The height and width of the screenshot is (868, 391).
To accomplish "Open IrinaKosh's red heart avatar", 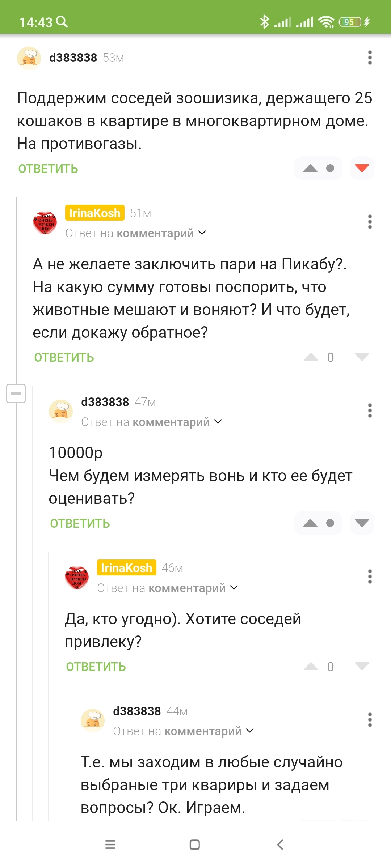I will [45, 222].
